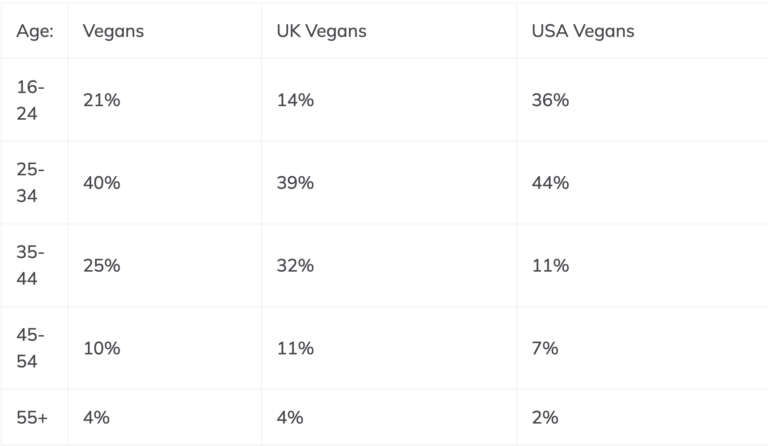This screenshot has width=768, height=446.
Task: Select the "USA Vegans" column header
Action: click(583, 31)
